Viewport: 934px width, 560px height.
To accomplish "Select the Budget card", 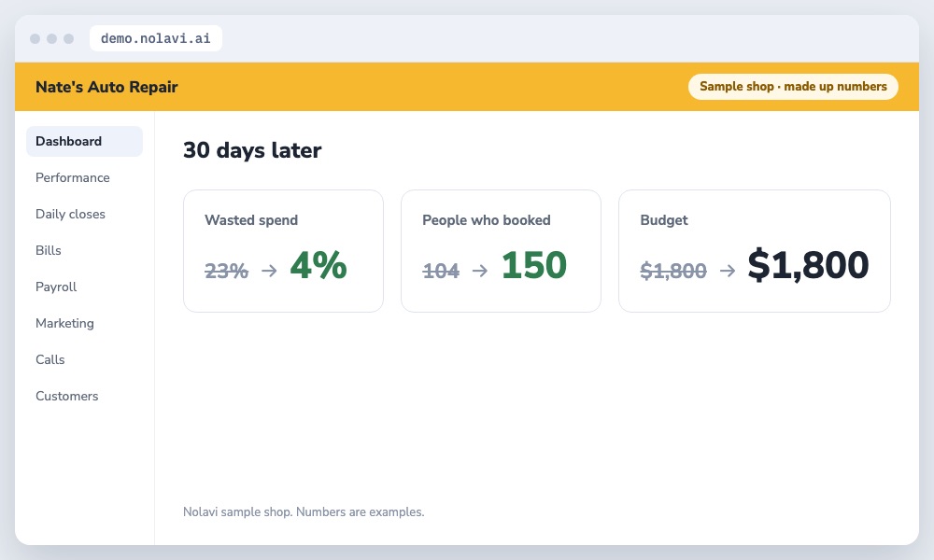I will (755, 251).
